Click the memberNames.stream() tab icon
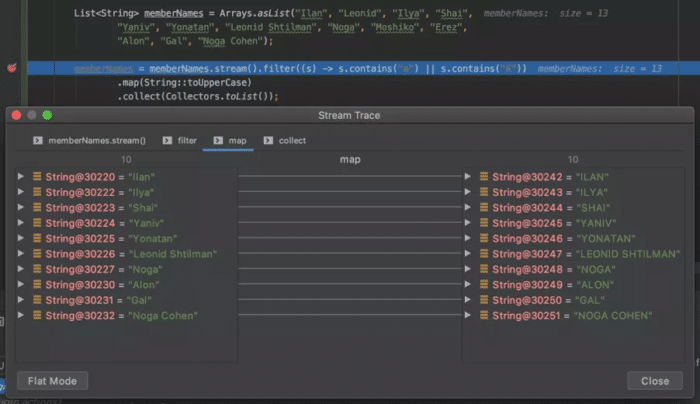 coord(38,141)
